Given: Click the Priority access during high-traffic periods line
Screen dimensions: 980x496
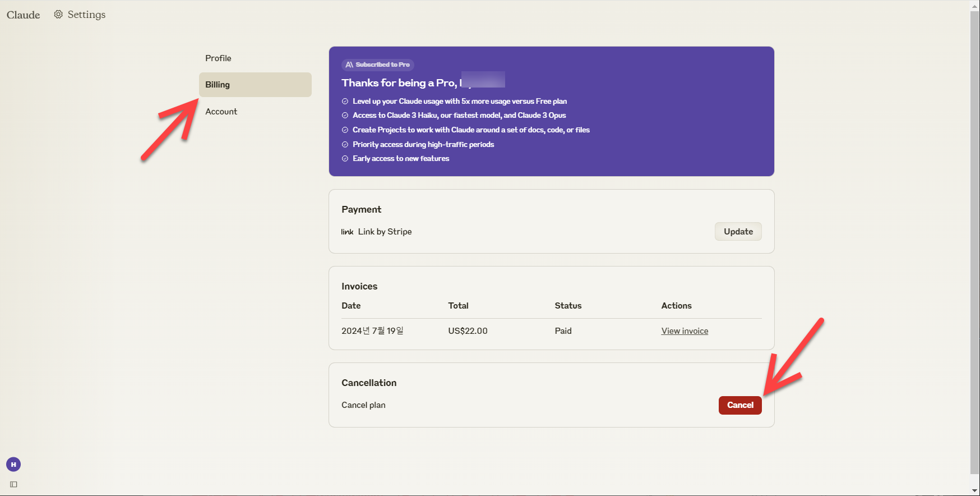Looking at the screenshot, I should pos(423,145).
